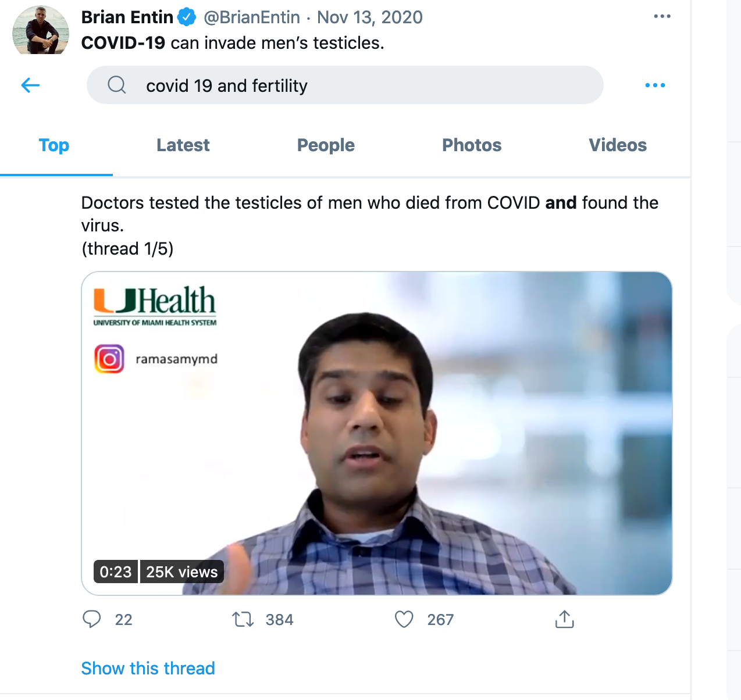This screenshot has height=700, width=741.
Task: Open tweet more options ellipsis
Action: 662,16
